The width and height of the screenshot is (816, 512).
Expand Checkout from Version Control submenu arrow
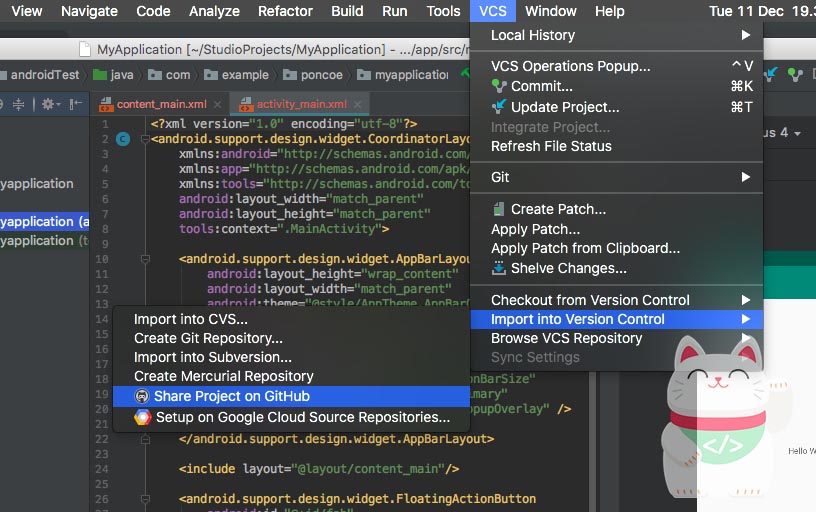tap(745, 300)
